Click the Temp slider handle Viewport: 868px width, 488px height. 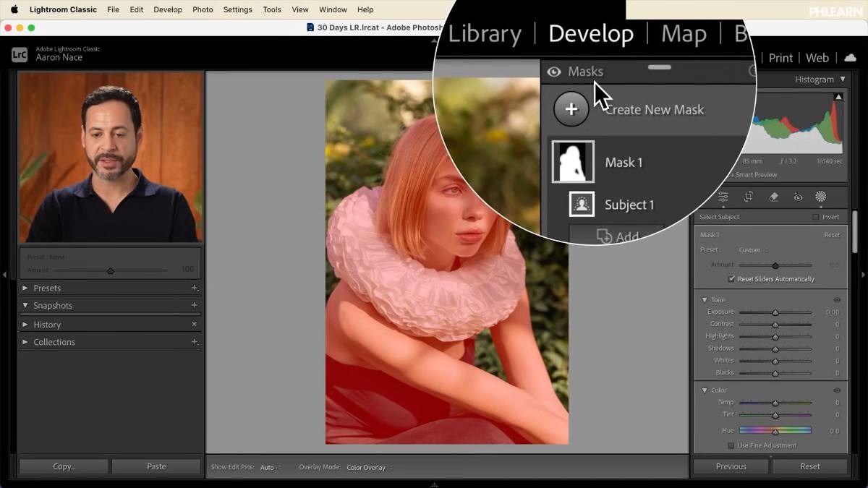pos(775,403)
